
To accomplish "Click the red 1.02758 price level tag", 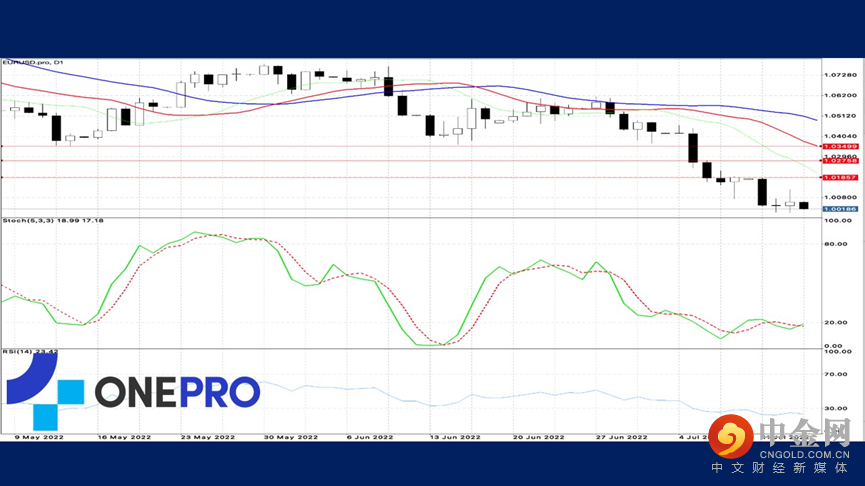I will [x=840, y=161].
